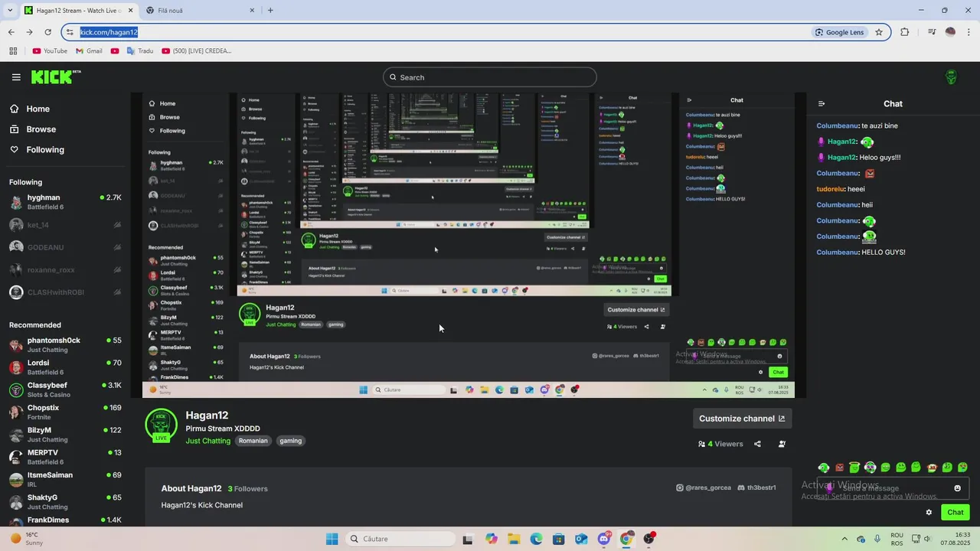Image resolution: width=980 pixels, height=551 pixels.
Task: Open LIVE CREDEA bookmark
Action: point(197,51)
